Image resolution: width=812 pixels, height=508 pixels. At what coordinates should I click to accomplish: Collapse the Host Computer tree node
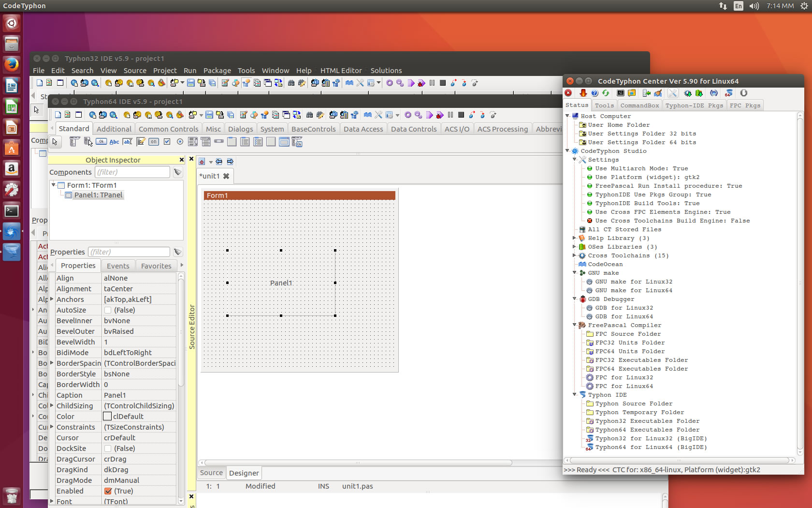pyautogui.click(x=567, y=116)
